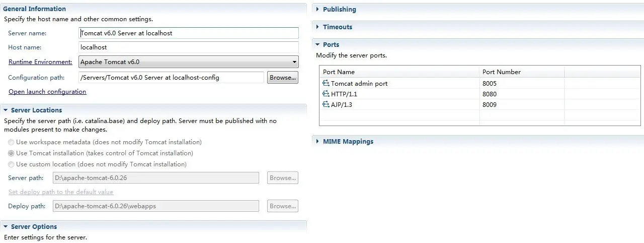Open the Runtime Environment combo box

point(189,62)
